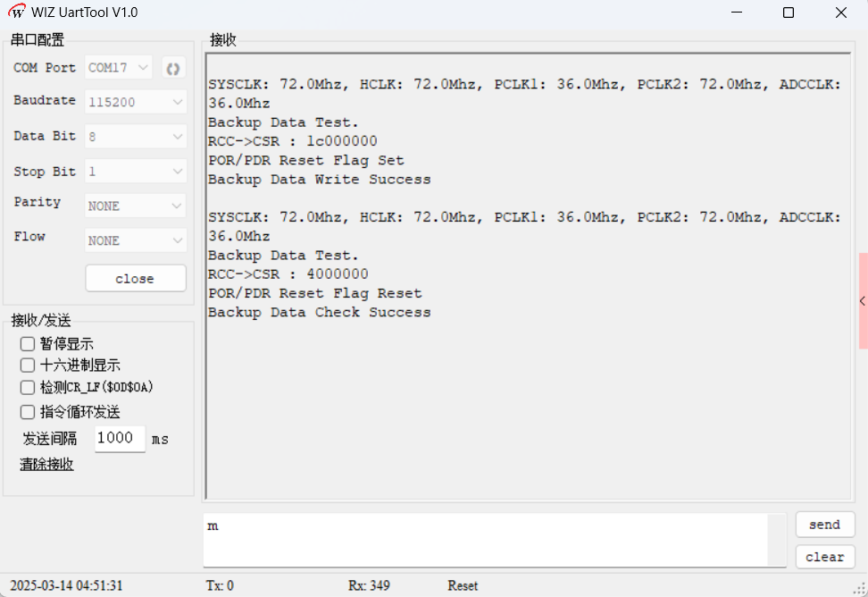Open the Data Bit dropdown
Screen dimensions: 868x597
135,137
